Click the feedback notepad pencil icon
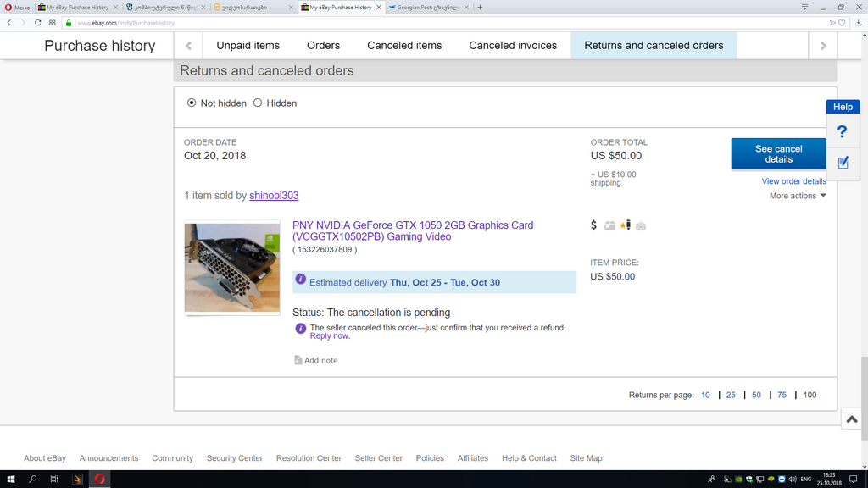This screenshot has width=868, height=488. [x=843, y=163]
